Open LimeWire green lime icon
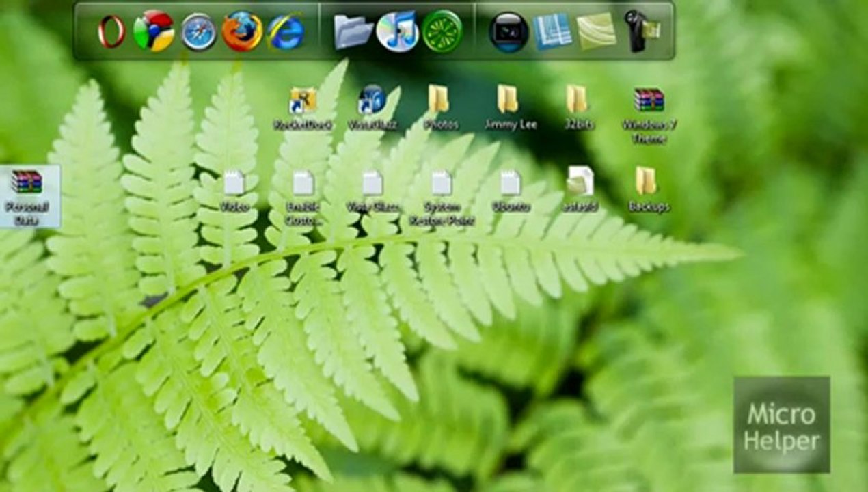The height and width of the screenshot is (492, 868). pos(442,31)
